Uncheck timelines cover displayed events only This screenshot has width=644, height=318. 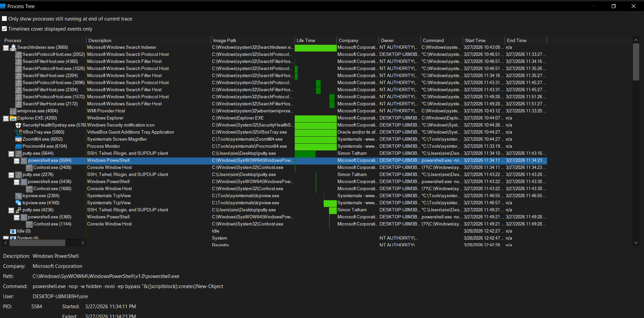(x=4, y=29)
